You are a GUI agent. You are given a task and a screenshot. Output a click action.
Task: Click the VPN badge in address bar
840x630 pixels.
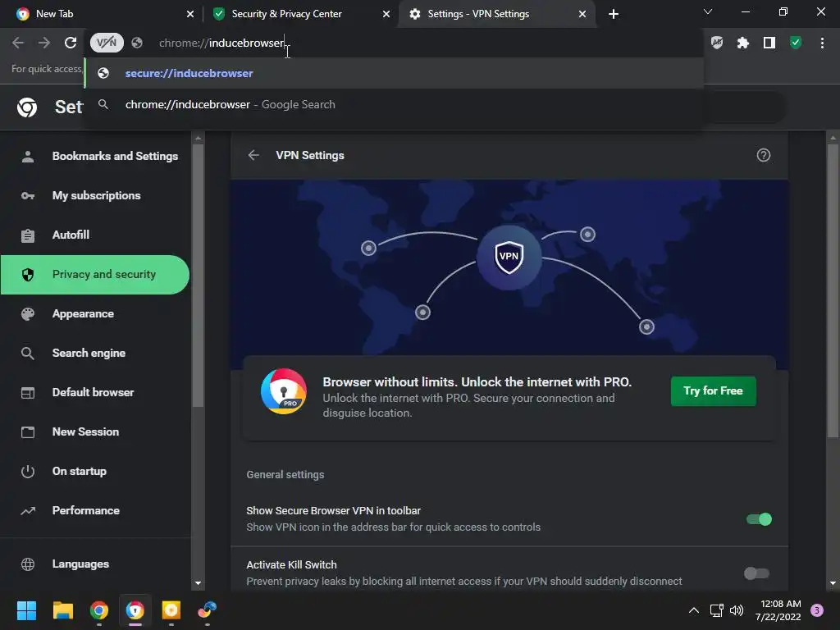tap(107, 43)
